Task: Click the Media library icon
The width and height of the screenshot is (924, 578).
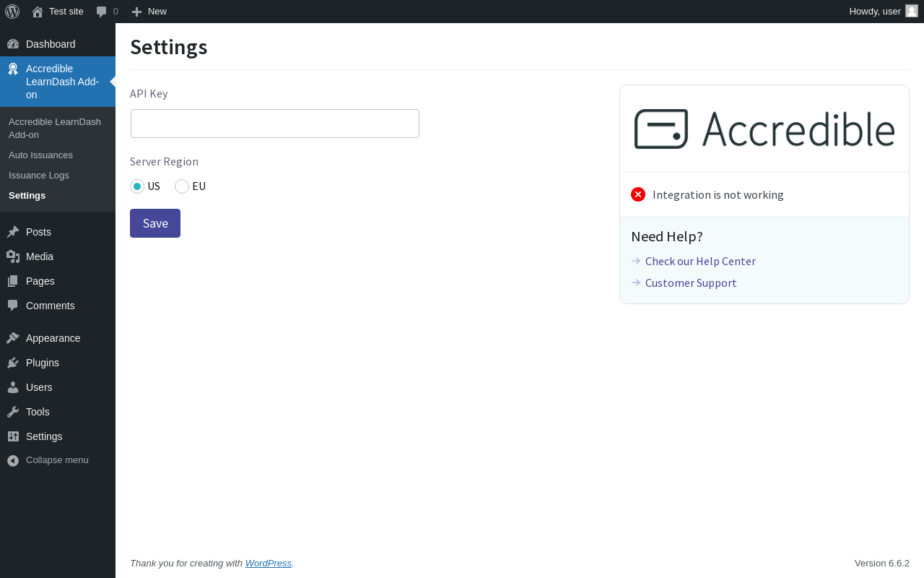Action: [x=13, y=256]
